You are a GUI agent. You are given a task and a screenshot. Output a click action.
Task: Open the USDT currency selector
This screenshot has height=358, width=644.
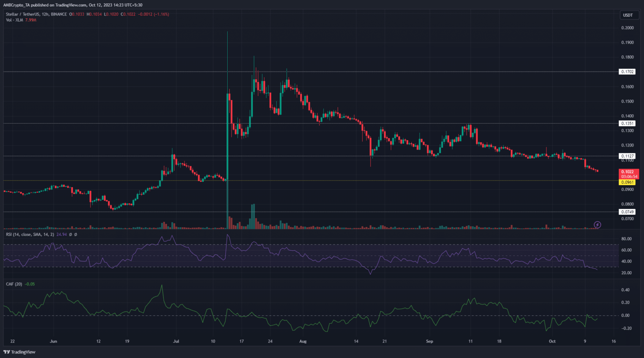[x=628, y=15]
